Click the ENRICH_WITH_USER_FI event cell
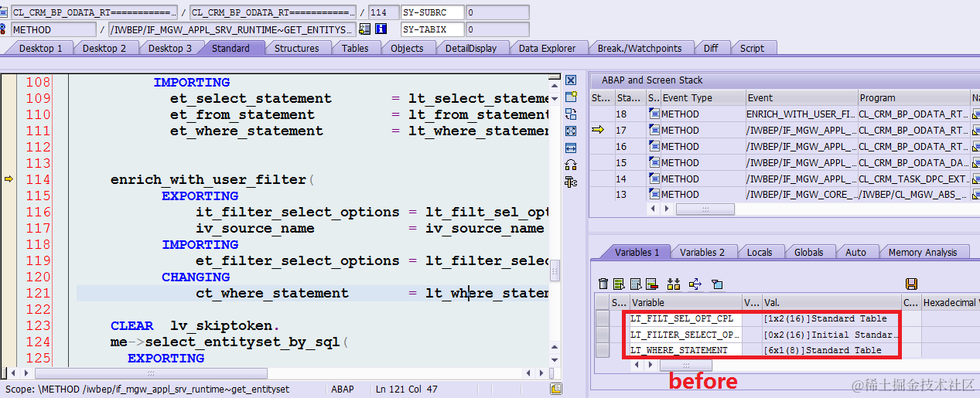Screen dimensions: 980x398 point(802,114)
